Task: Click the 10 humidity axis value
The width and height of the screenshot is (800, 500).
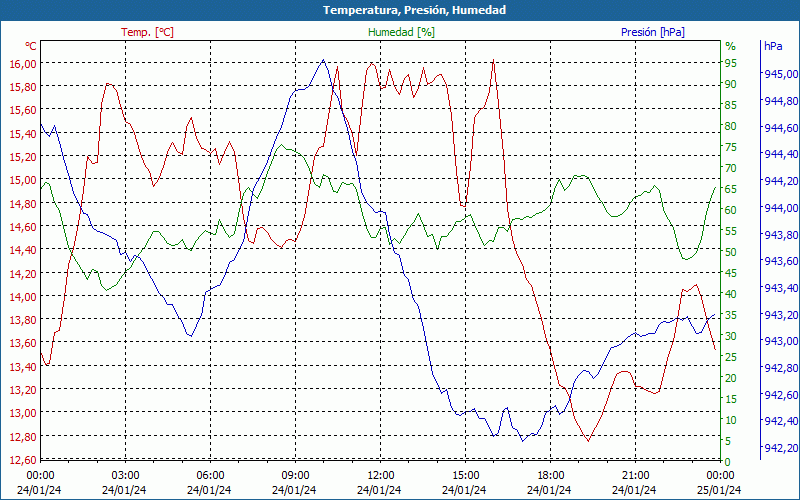Action: pos(731,420)
